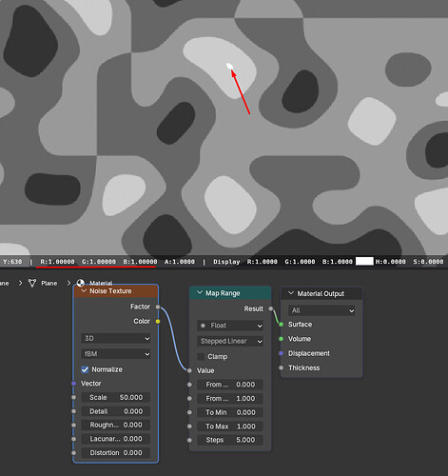The image size is (448, 476).
Task: Click the Lacunarity input socket
Action: (x=73, y=439)
